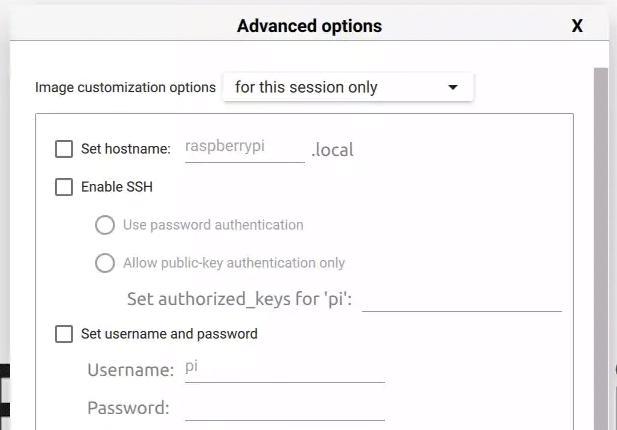Choose Allow public-key authentication only
Image resolution: width=617 pixels, height=430 pixels.
tap(104, 263)
